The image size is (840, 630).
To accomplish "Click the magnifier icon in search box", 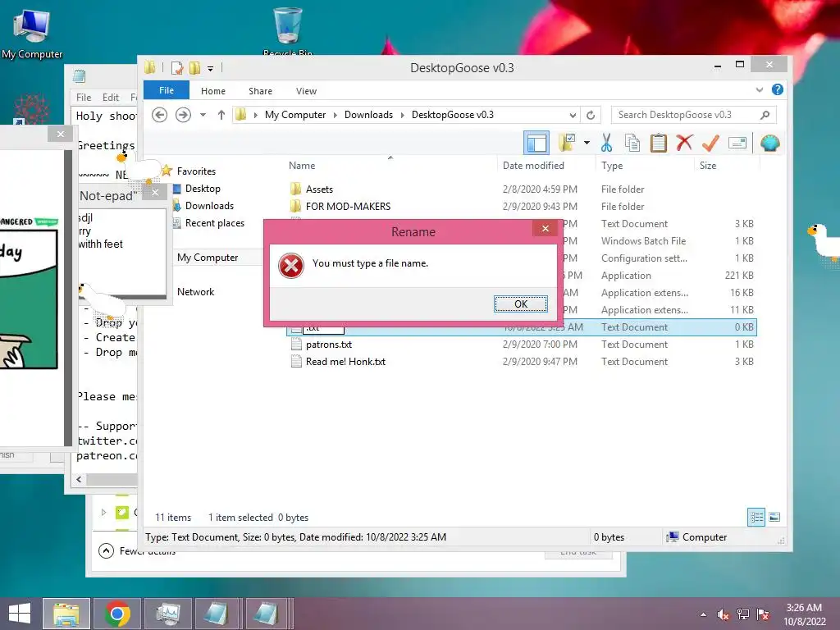I will click(x=765, y=115).
